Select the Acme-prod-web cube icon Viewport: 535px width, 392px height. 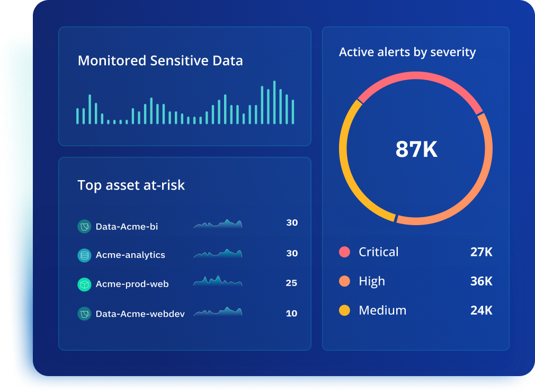84,284
